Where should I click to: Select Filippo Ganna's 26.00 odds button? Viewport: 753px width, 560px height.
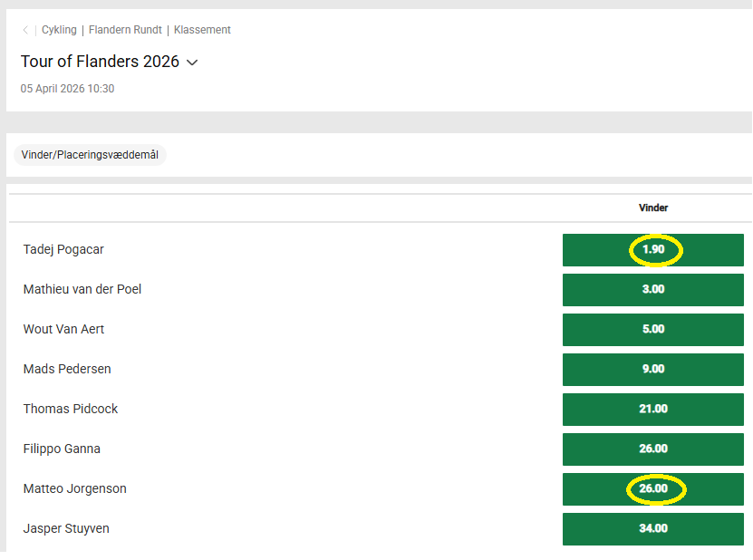(x=653, y=449)
